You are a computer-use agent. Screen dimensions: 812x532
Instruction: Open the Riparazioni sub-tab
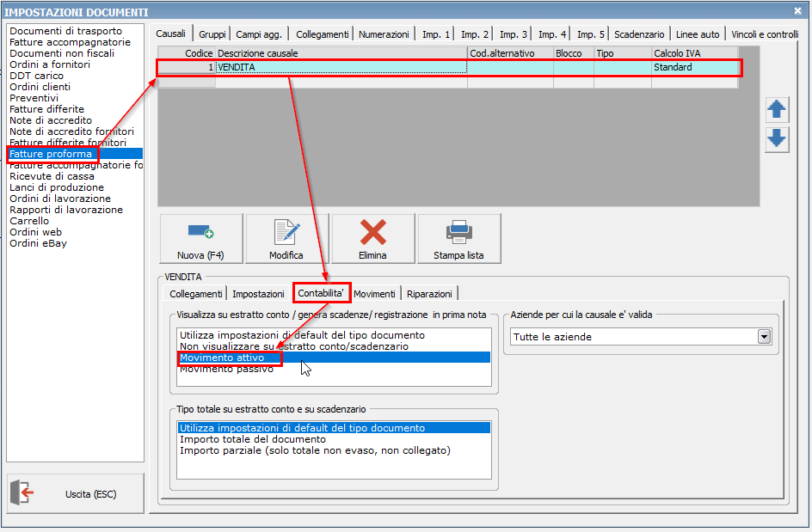click(429, 294)
